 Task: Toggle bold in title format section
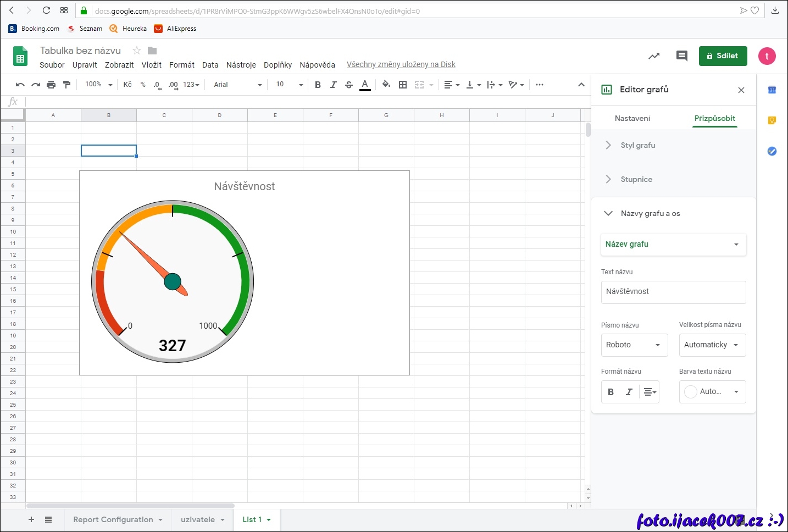611,392
